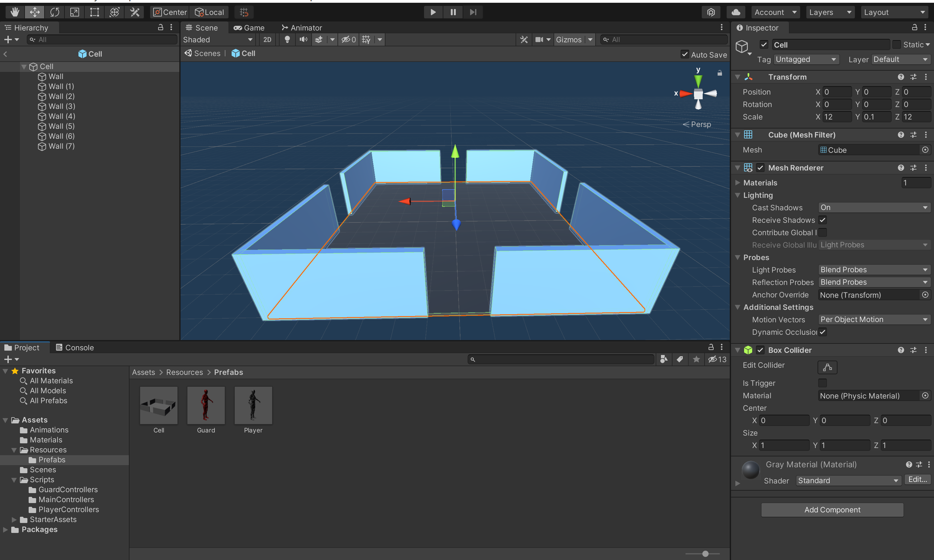
Task: Pause the game playback
Action: 453,12
